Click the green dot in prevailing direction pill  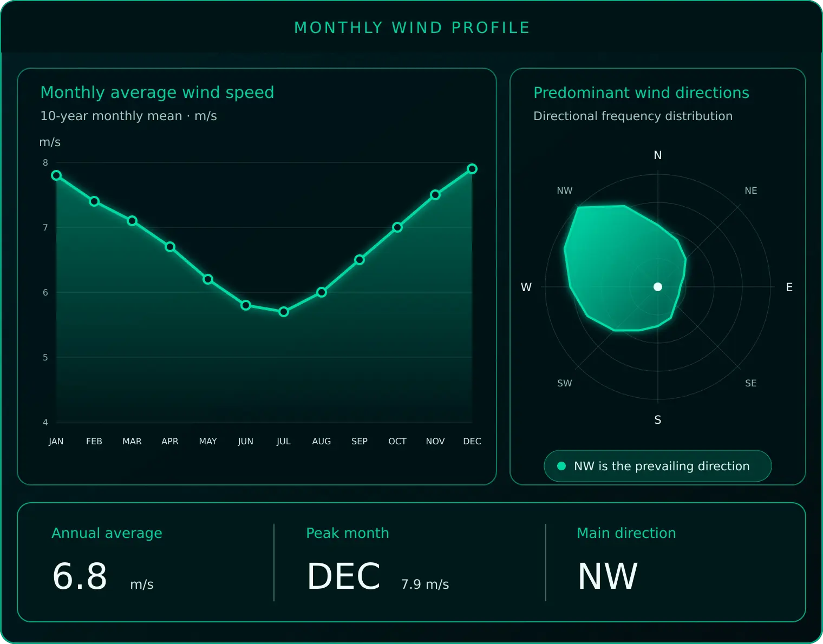[x=561, y=466]
